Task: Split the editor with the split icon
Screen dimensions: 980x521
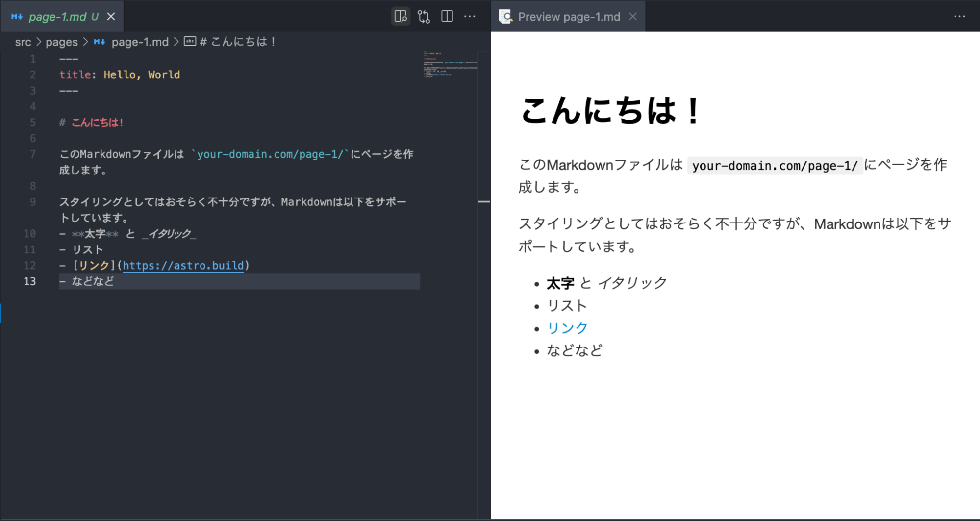Action: (x=447, y=16)
